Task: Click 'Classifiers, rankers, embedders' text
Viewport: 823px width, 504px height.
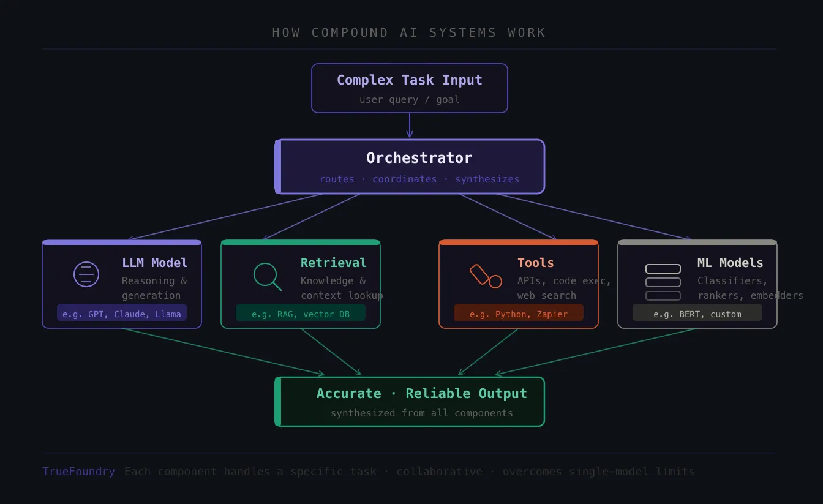Action: click(x=750, y=288)
